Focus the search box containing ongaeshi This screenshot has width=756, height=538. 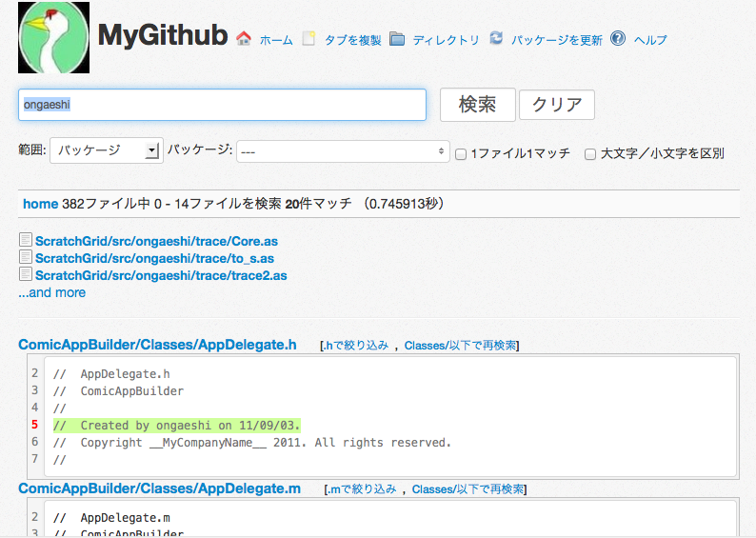coord(222,105)
